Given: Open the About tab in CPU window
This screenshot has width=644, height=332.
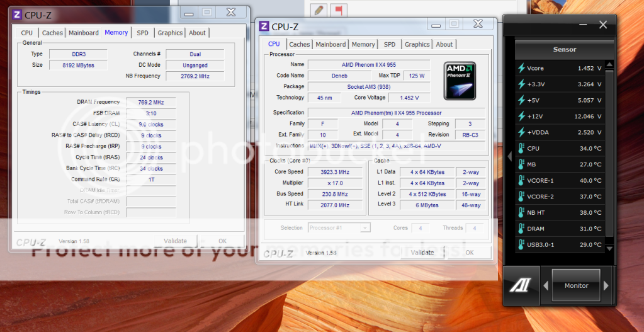Looking at the screenshot, I should coord(444,44).
